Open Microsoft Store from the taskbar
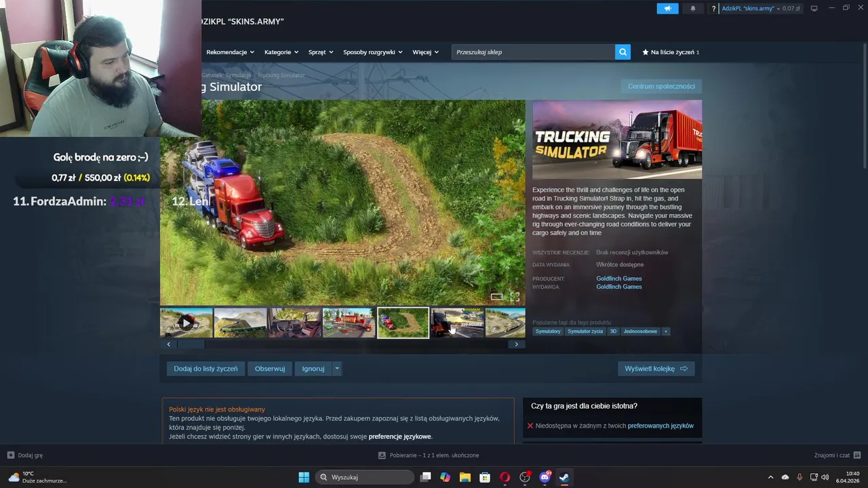The height and width of the screenshot is (488, 868). coord(485,477)
